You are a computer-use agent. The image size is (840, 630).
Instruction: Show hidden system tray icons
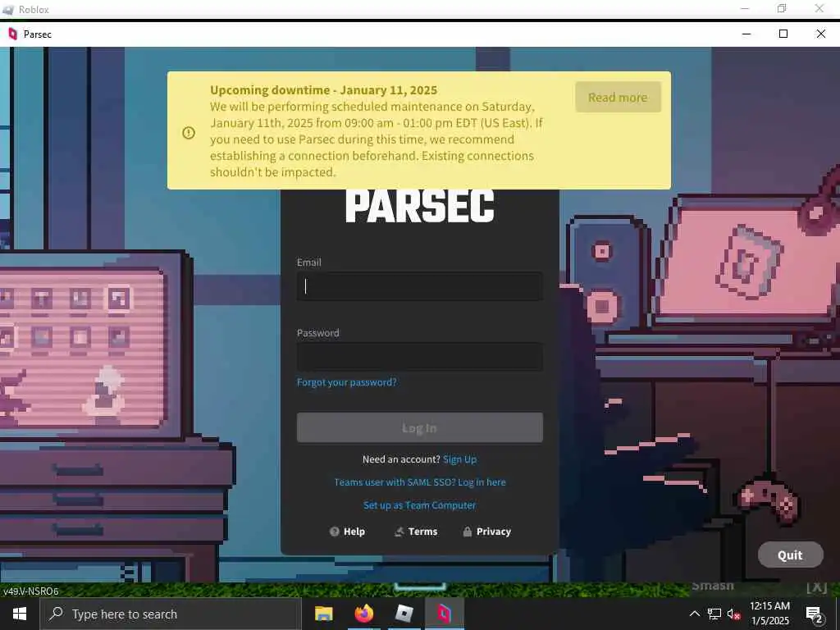pos(694,614)
